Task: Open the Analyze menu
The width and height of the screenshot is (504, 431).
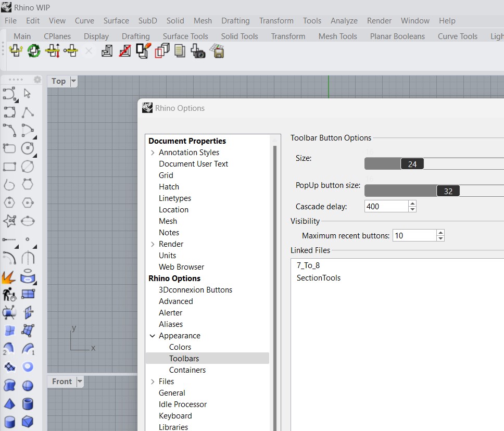Action: point(344,21)
